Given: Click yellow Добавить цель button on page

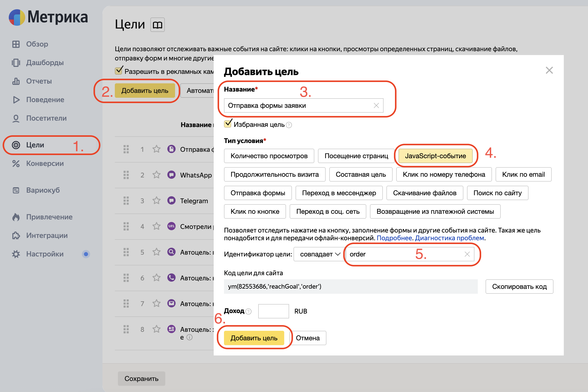Looking at the screenshot, I should 145,91.
